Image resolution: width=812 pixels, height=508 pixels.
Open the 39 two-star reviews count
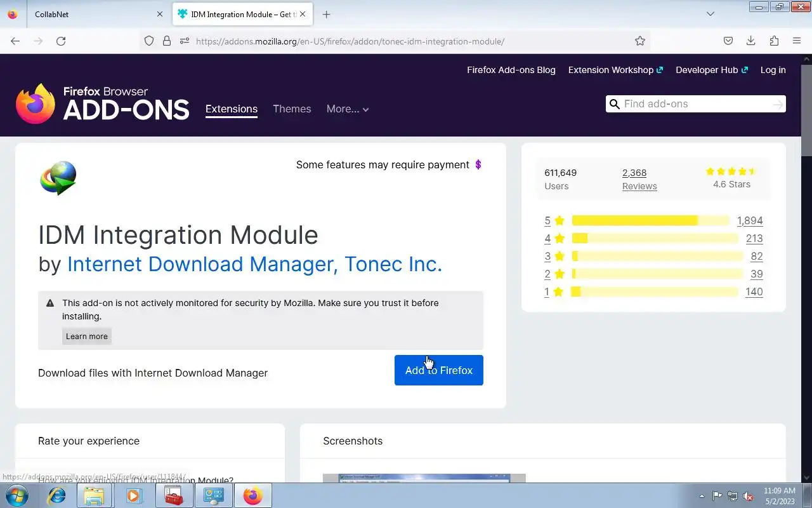[757, 274]
